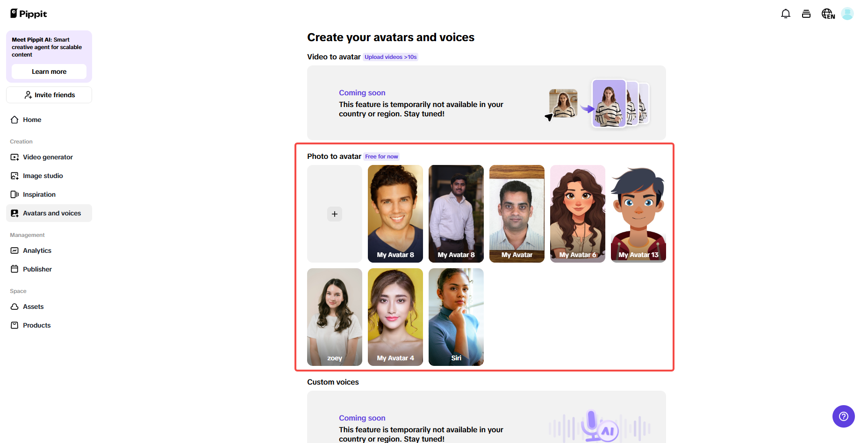Click the Video generator icon
868x443 pixels.
point(14,157)
